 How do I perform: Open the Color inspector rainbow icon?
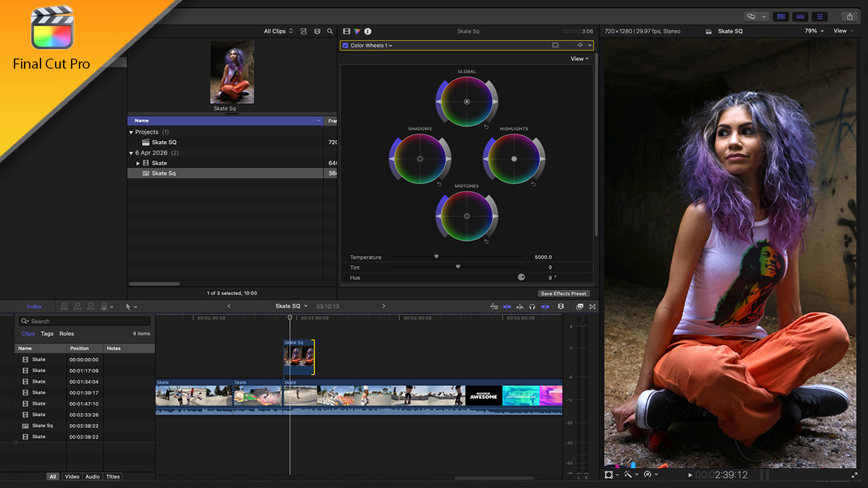coord(357,31)
